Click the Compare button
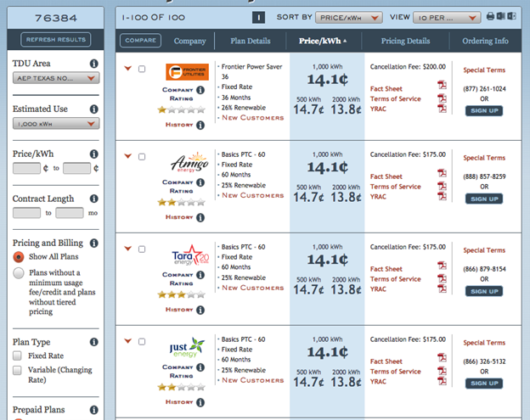 141,41
